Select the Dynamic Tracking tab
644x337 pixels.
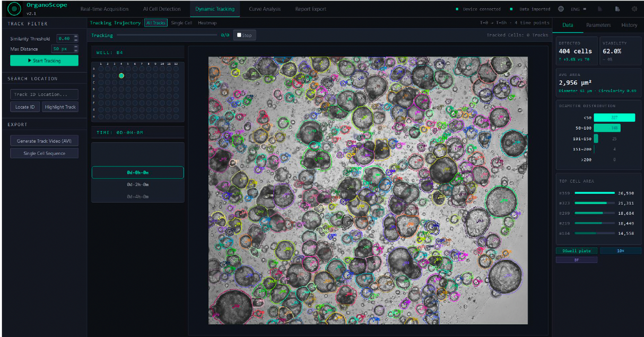[x=214, y=9]
